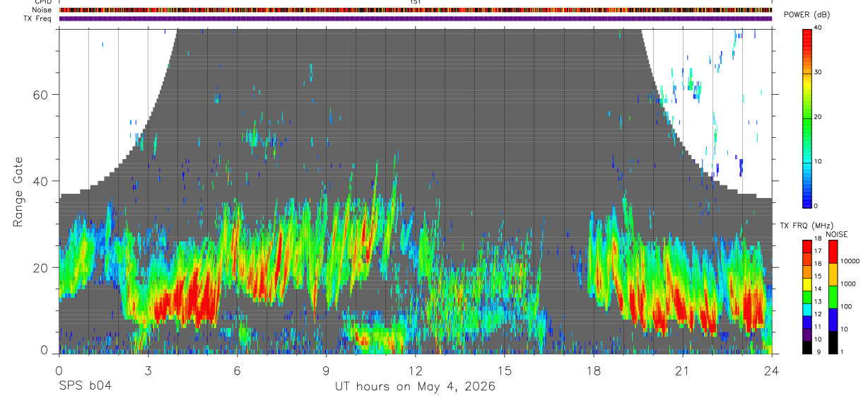The width and height of the screenshot is (868, 401).
Task: Click the NOISE legend title
Action: (x=837, y=234)
